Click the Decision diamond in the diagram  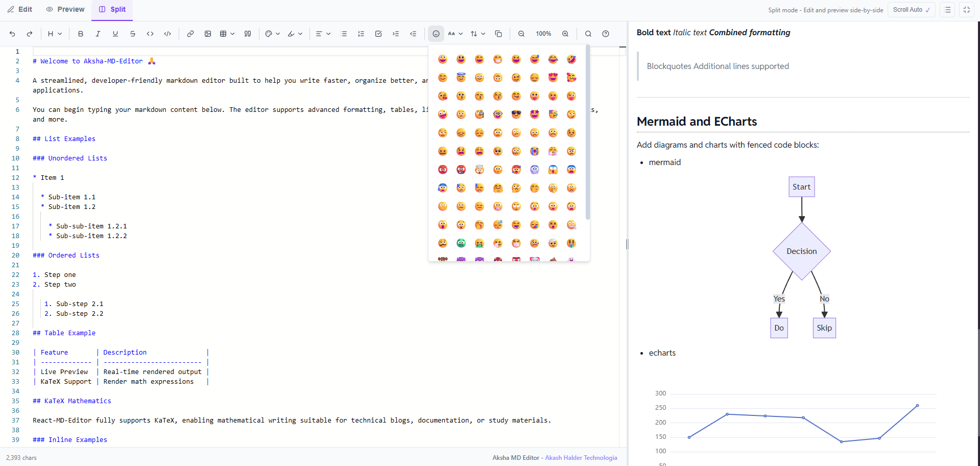click(802, 251)
